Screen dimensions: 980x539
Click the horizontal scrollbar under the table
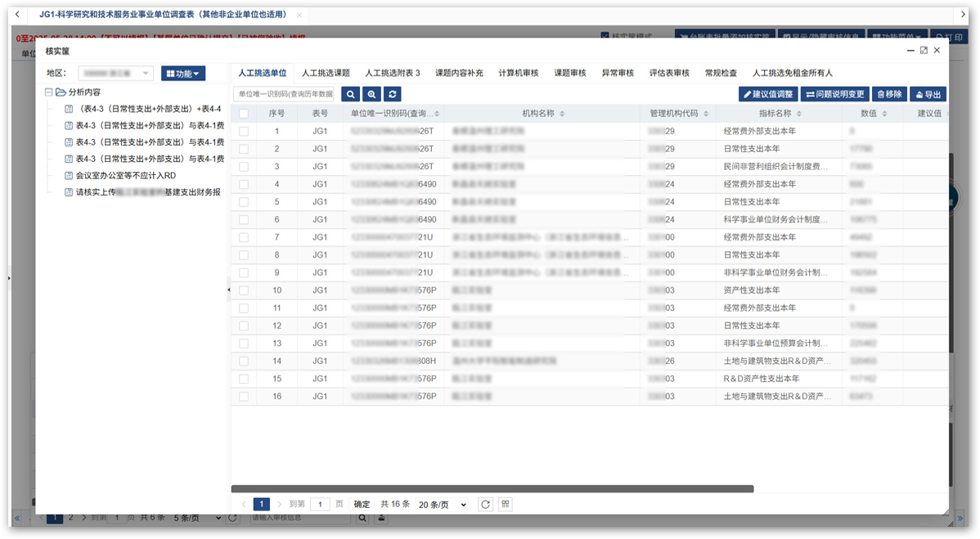point(492,489)
